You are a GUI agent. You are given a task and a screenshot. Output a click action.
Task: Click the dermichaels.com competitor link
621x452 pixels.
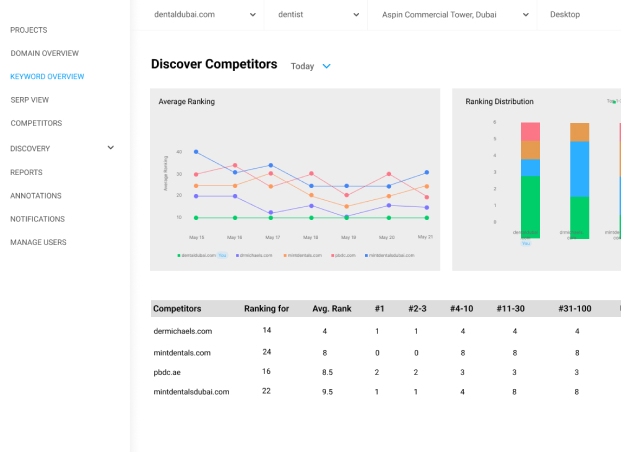tap(183, 331)
